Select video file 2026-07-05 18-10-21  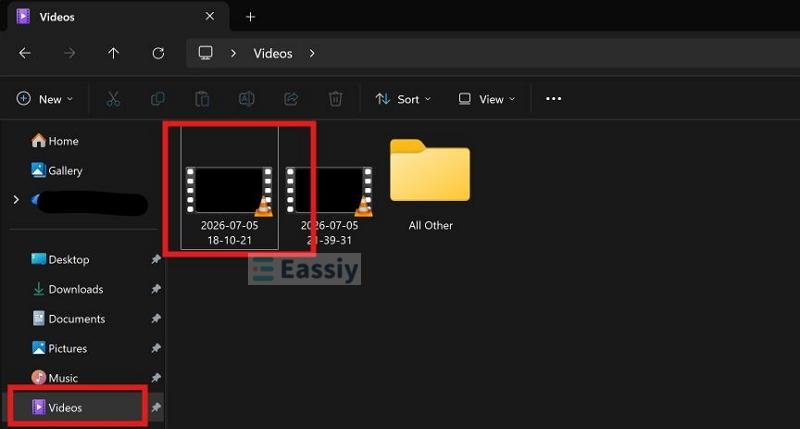[x=229, y=188]
